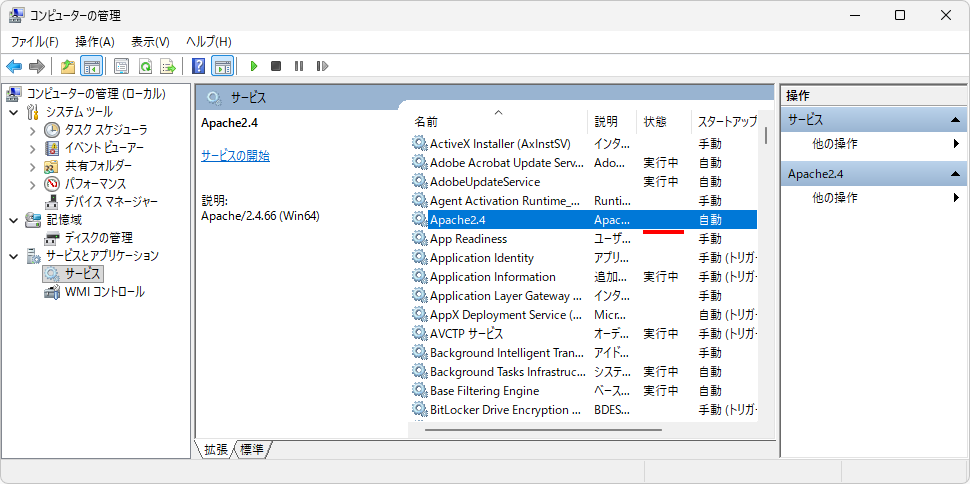Open the 操作(A) menu
Viewport: 970px width, 484px height.
[95, 41]
